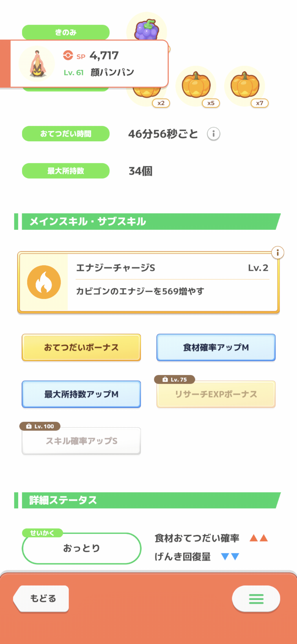Select the 食材確率アップM sub skill
Image resolution: width=297 pixels, height=644 pixels.
[x=216, y=347]
